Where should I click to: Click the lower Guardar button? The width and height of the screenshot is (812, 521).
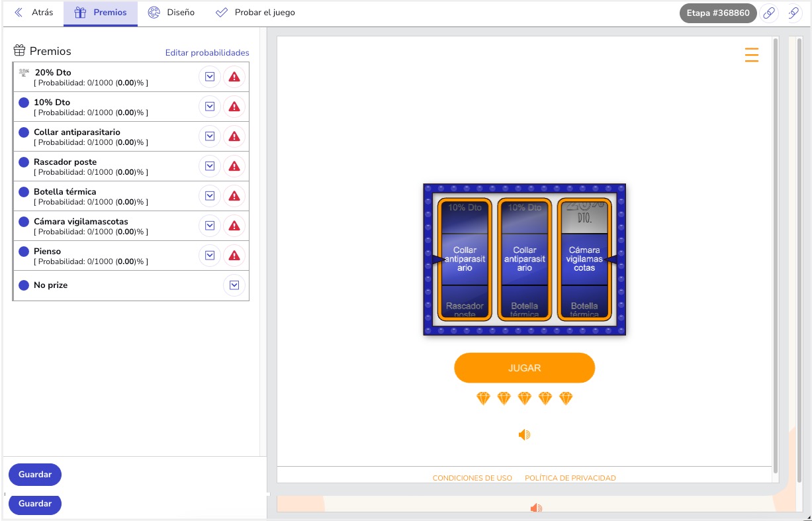point(35,504)
